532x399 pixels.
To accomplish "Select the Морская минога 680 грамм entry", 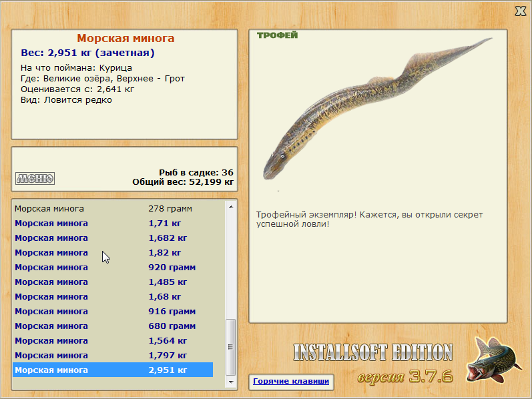I will (113, 326).
